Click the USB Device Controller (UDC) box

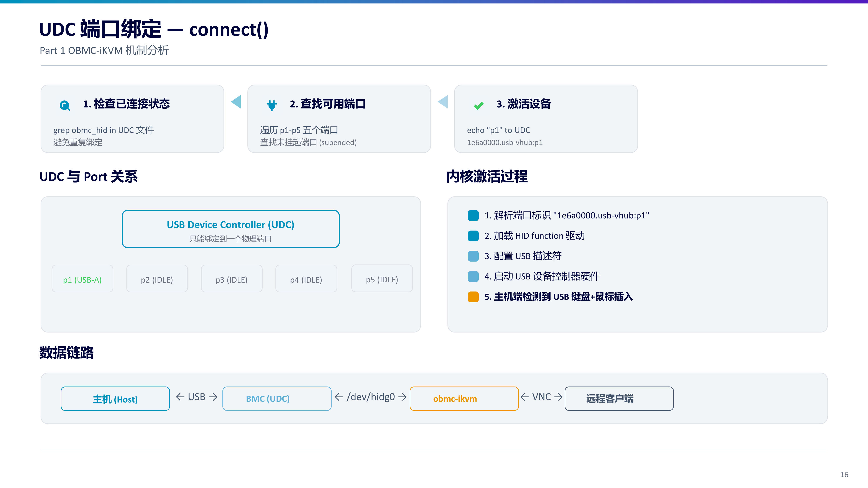230,229
